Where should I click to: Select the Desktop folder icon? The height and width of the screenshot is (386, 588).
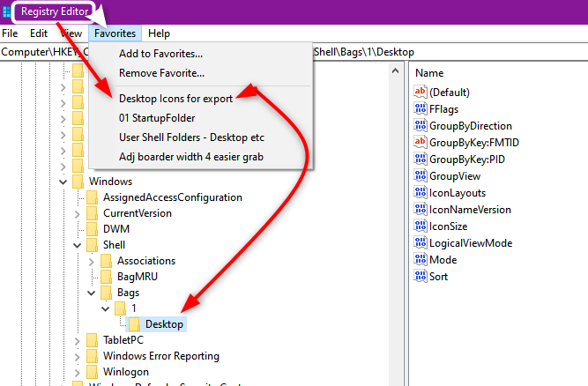tap(134, 324)
